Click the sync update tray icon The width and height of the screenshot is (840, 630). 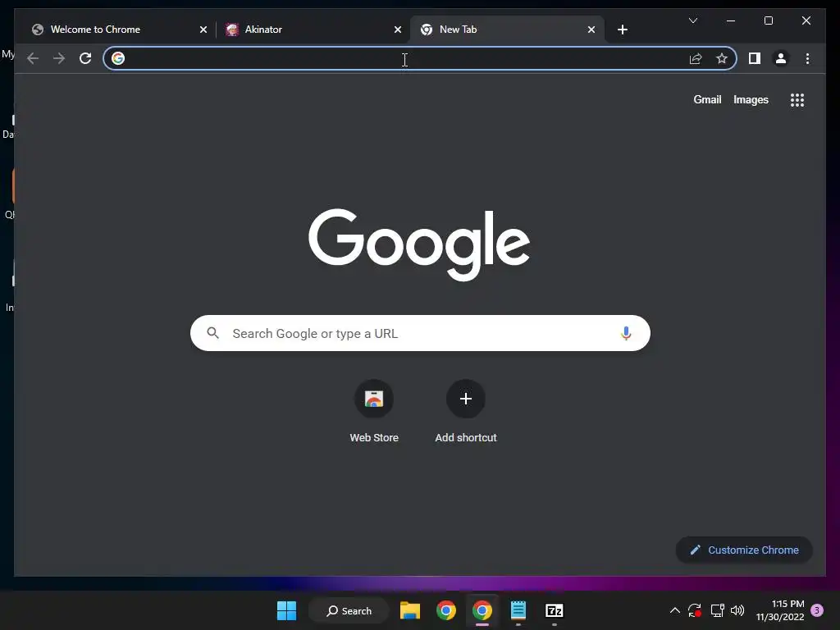click(x=695, y=610)
